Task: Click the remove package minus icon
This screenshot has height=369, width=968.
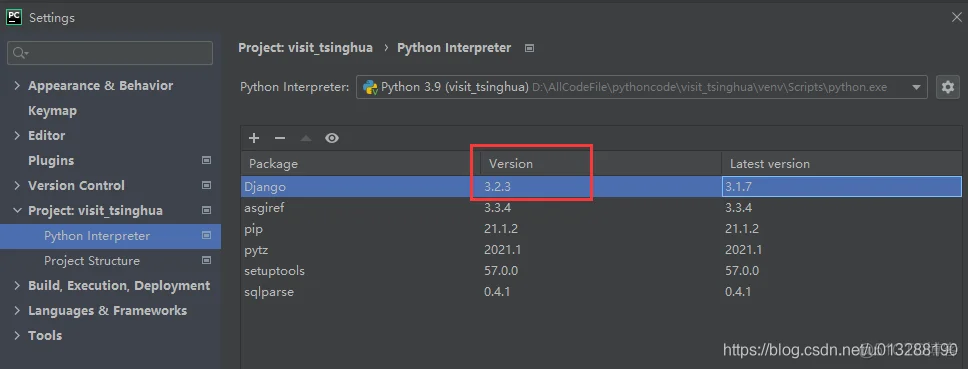Action: pyautogui.click(x=280, y=138)
